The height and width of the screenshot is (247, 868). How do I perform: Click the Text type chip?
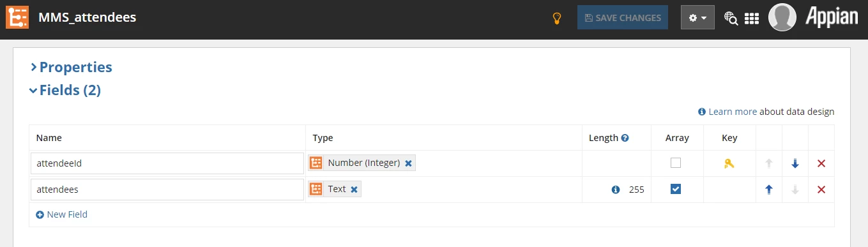pyautogui.click(x=335, y=189)
